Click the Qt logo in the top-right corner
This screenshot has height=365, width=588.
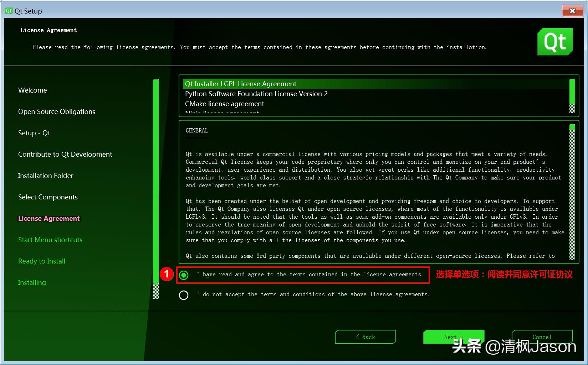coord(555,42)
